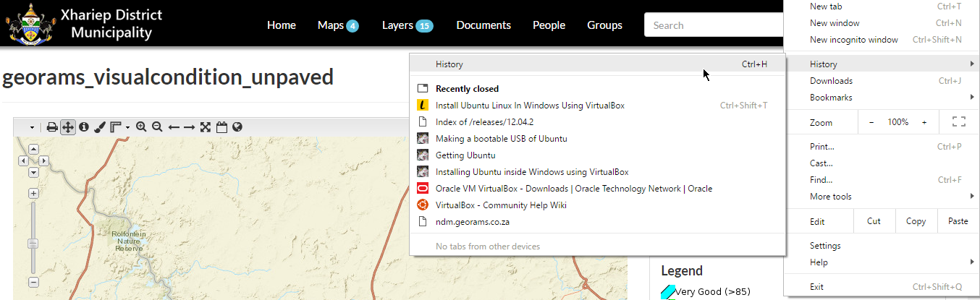Screen dimensions: 980x300
Task: Click the Layers count badge 15
Action: click(425, 26)
